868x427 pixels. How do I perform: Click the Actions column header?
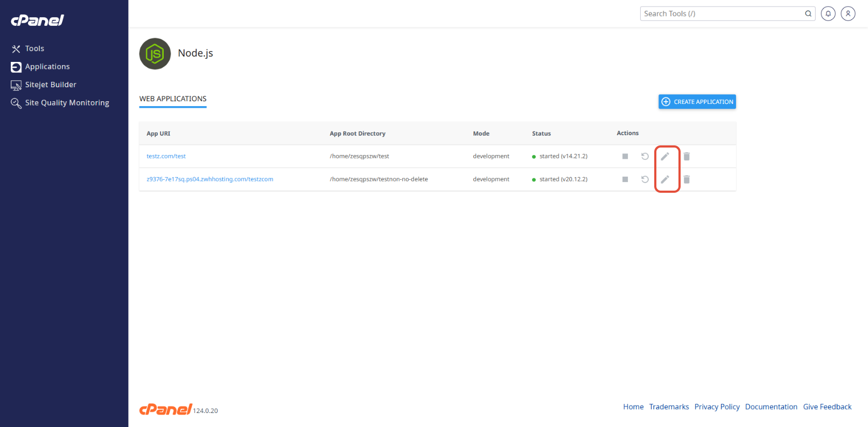tap(627, 133)
